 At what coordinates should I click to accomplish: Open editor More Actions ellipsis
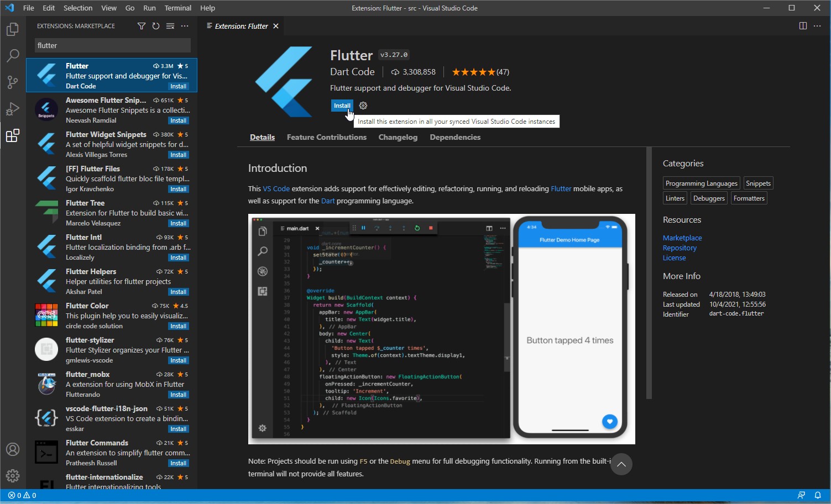click(x=817, y=26)
